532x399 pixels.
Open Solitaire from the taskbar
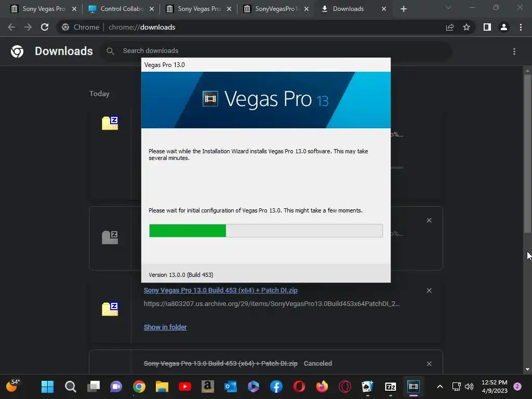pyautogui.click(x=367, y=387)
